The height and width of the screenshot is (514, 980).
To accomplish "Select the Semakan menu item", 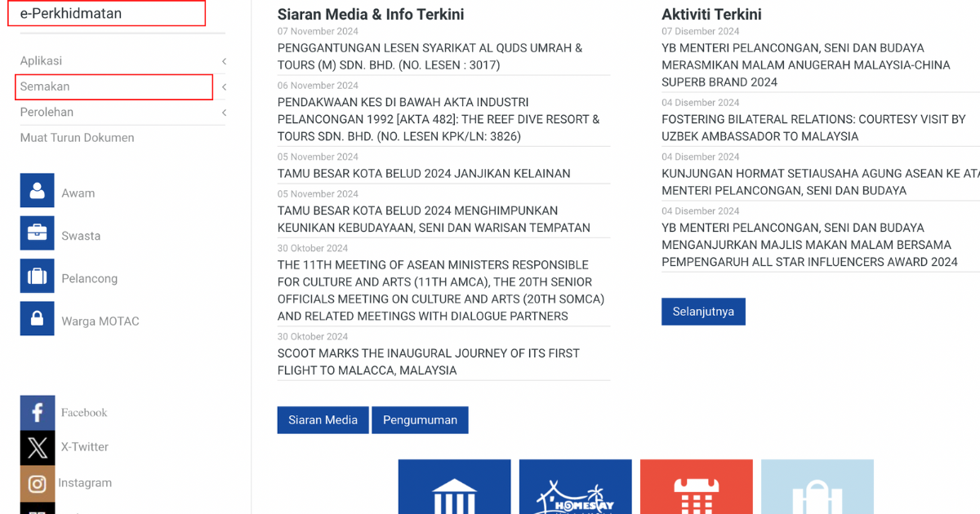I will point(45,86).
